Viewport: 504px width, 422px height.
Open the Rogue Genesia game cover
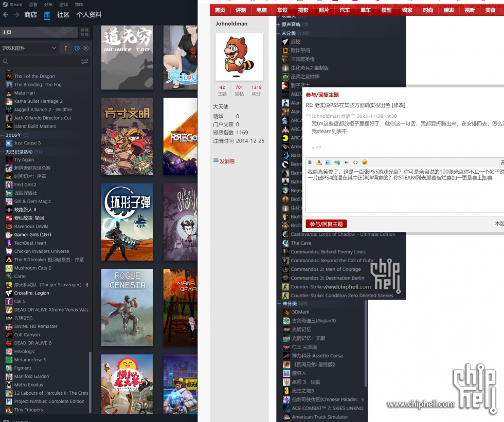point(127,307)
